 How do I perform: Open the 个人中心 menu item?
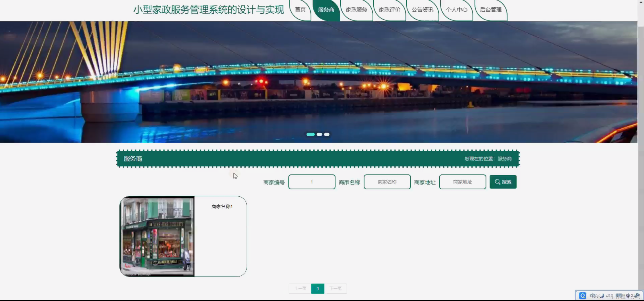456,10
